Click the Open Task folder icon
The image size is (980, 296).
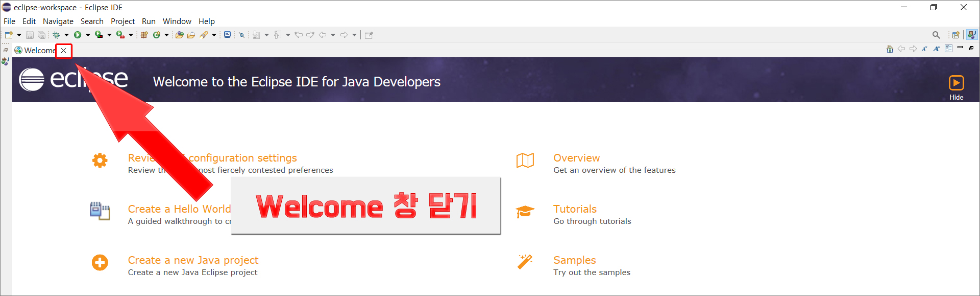tap(191, 35)
